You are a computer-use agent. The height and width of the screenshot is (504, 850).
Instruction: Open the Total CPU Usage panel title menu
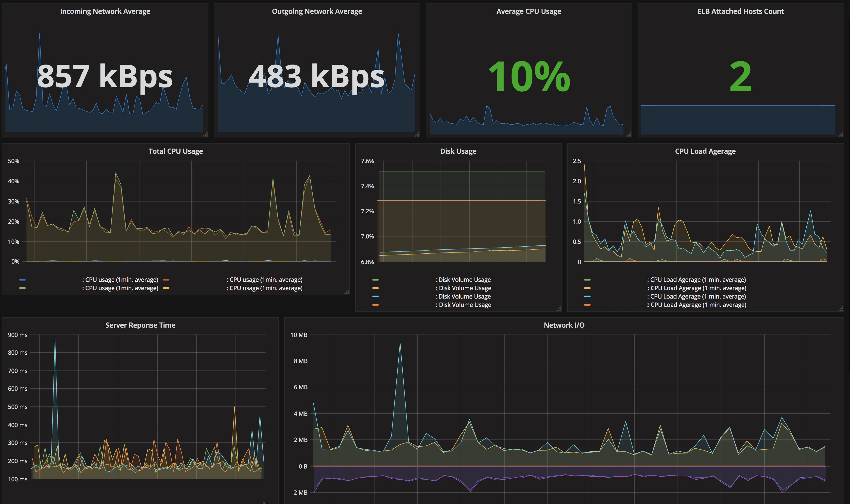click(176, 151)
